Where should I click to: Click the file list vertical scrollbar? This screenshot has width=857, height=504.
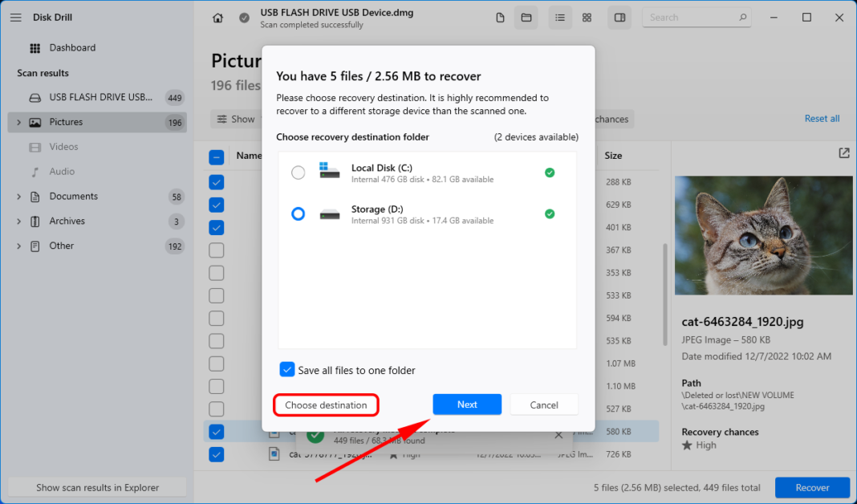click(x=664, y=295)
